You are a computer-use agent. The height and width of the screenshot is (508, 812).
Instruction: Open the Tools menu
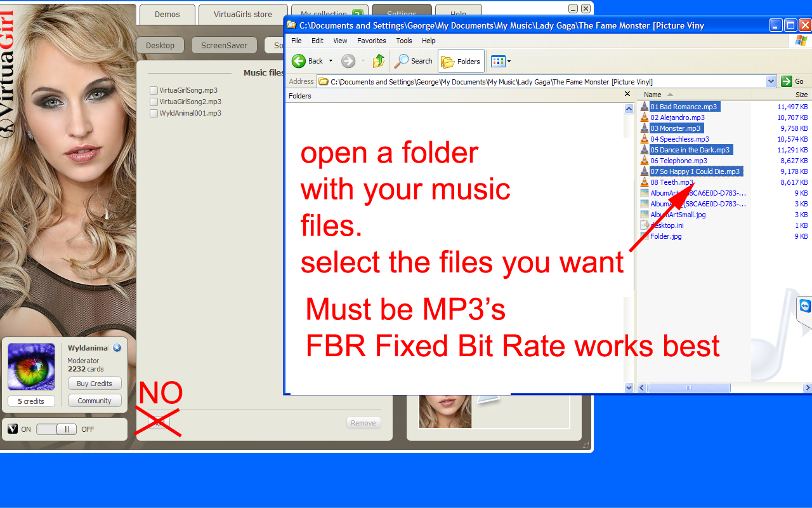[x=404, y=41]
